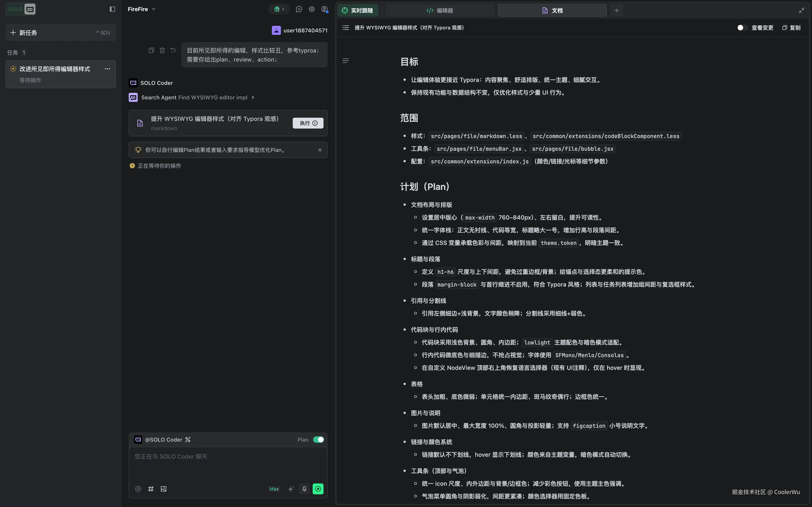Collapse the left sidebar panel icon
Viewport: 812px width, 507px height.
(x=112, y=9)
